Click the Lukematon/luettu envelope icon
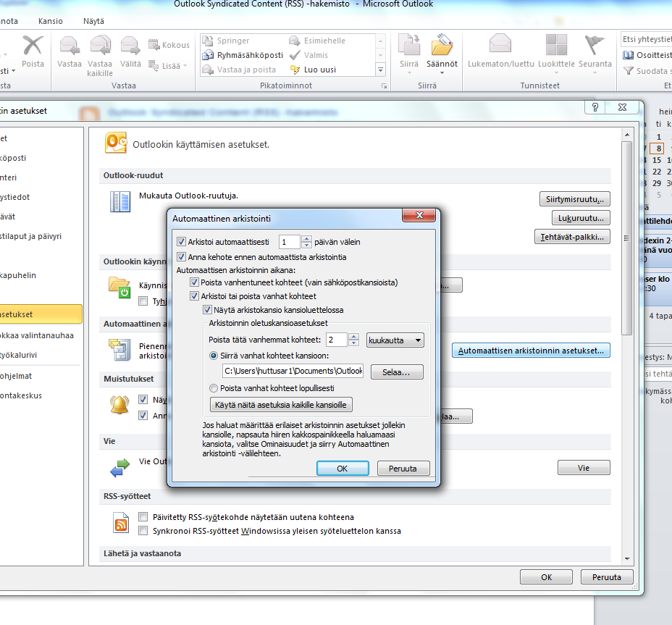The width and height of the screenshot is (672, 625). 500,45
